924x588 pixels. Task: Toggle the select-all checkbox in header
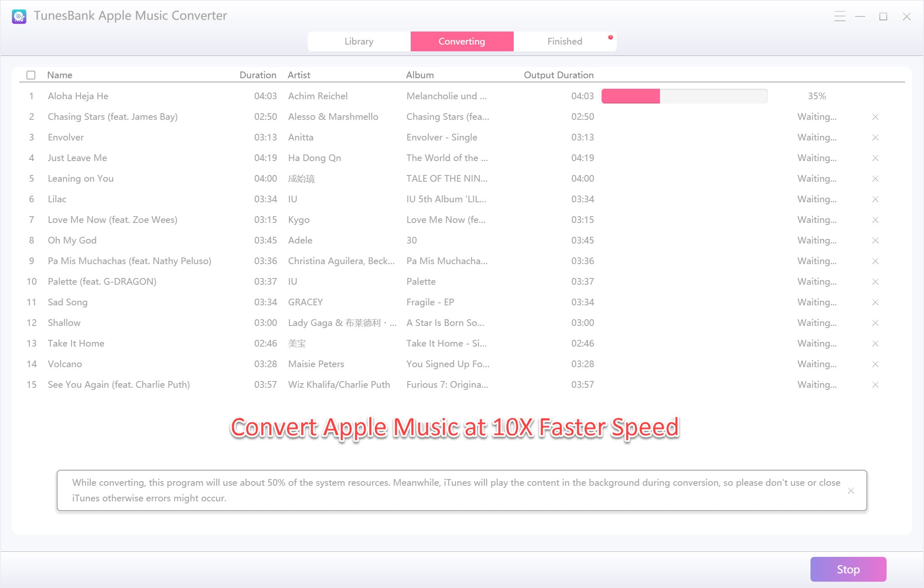point(31,74)
